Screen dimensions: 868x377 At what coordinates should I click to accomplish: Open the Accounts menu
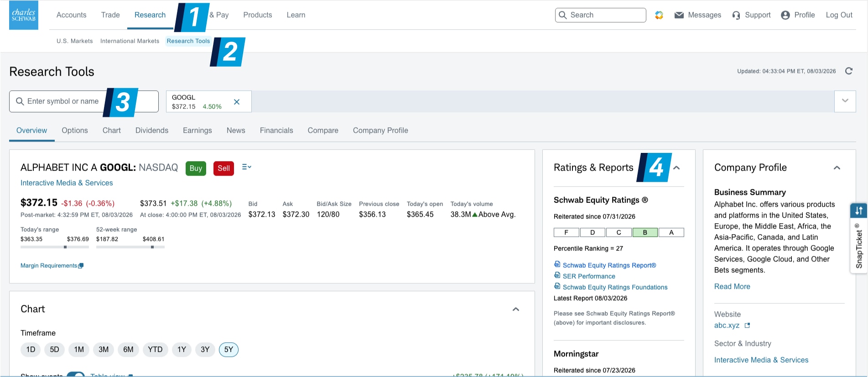[x=72, y=15]
